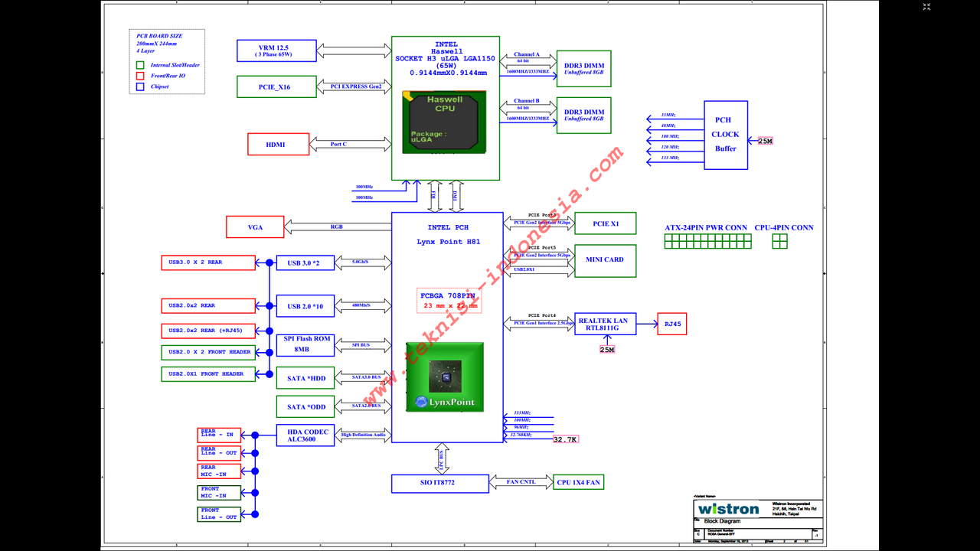Click the ATX-24PIN PWR CONN label
Image resolution: width=980 pixels, height=551 pixels.
(706, 228)
